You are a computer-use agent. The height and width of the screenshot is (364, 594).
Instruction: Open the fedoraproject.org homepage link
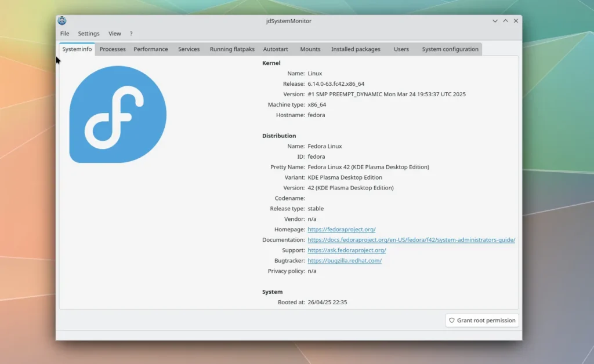[x=341, y=230]
